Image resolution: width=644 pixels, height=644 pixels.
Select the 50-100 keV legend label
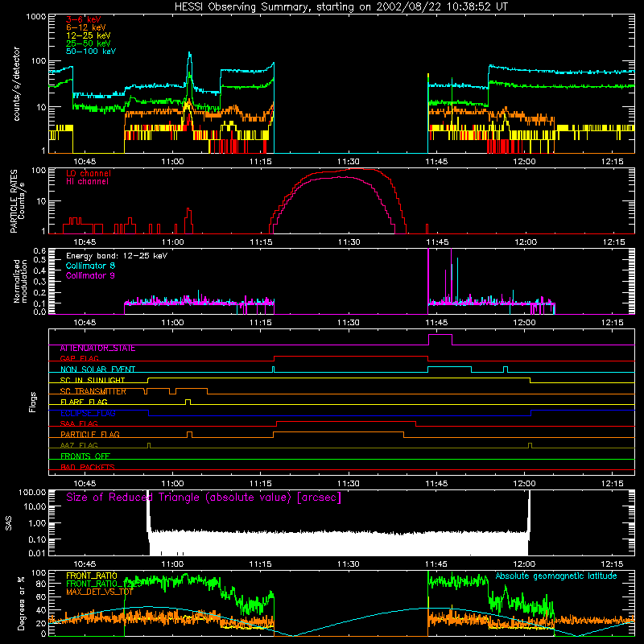coord(91,52)
